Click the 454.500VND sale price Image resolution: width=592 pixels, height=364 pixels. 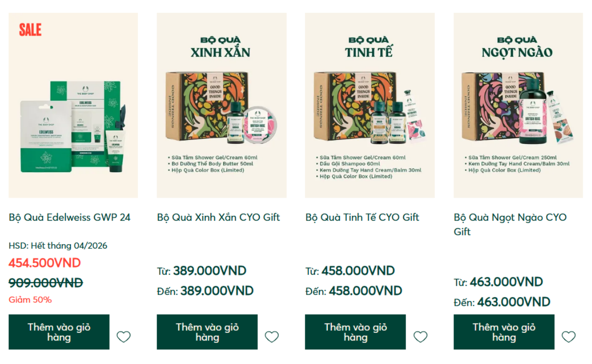click(45, 263)
